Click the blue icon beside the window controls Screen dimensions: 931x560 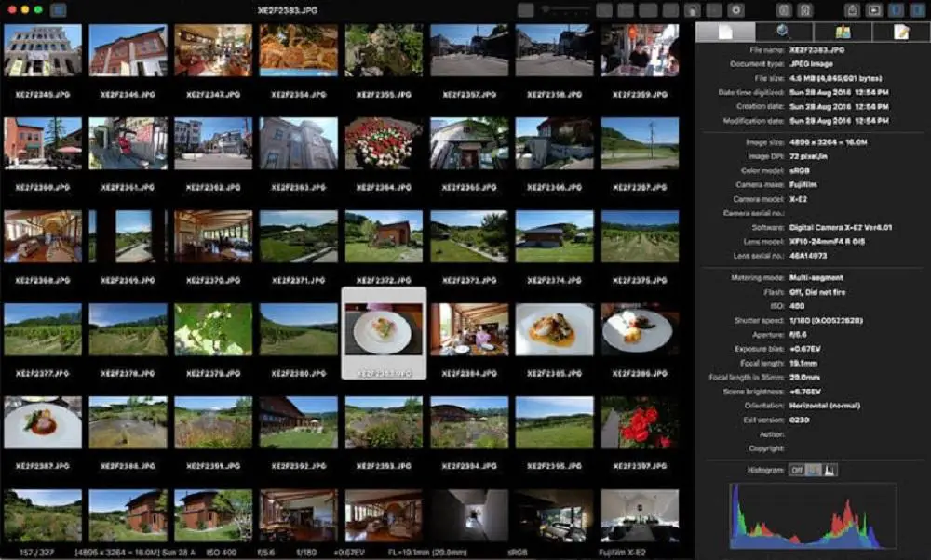pos(58,10)
